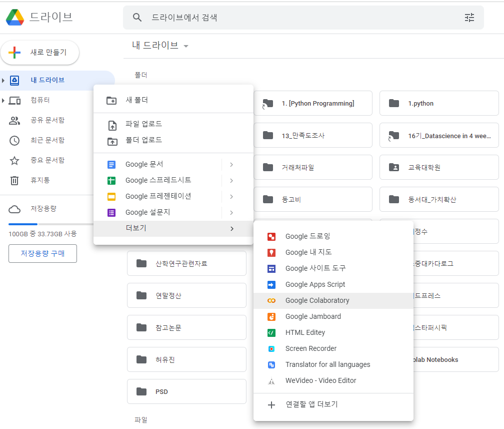504x429 pixels.
Task: Expand Google 문서 submenu arrow
Action: [x=231, y=165]
